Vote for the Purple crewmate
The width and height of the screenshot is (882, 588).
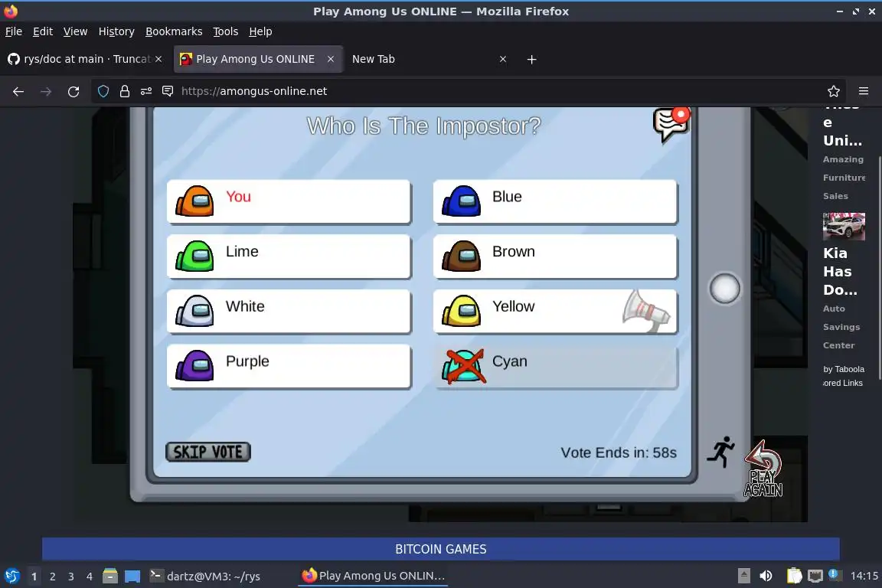[x=289, y=366]
